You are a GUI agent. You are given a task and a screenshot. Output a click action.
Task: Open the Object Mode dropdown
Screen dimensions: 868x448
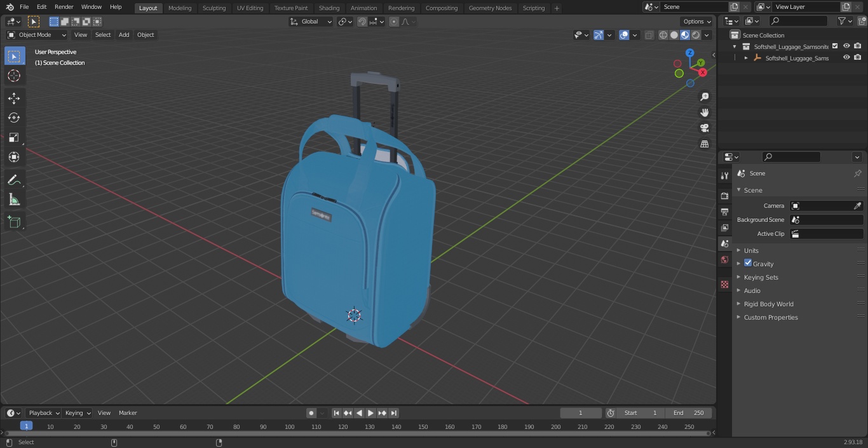pos(37,35)
